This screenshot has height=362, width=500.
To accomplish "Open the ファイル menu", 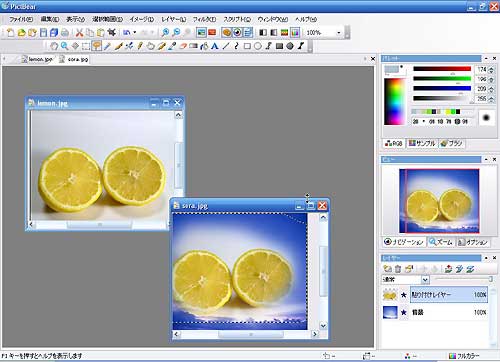I will [x=21, y=19].
